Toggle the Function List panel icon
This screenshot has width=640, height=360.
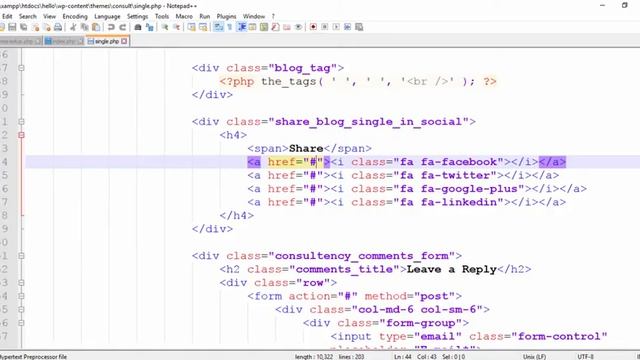[x=276, y=27]
